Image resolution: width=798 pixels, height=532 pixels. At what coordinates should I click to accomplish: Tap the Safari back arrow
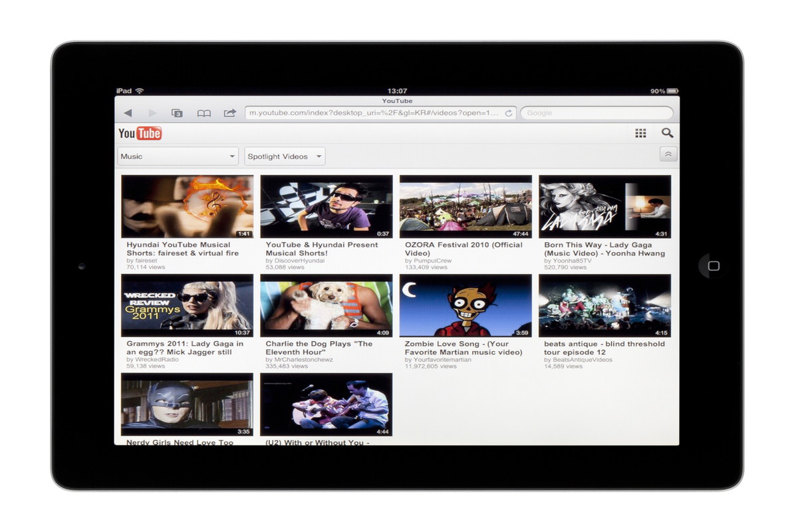pyautogui.click(x=128, y=113)
